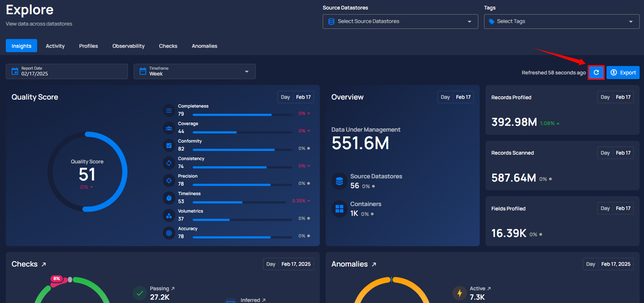Image resolution: width=644 pixels, height=303 pixels.
Task: Switch to the Checks tab
Action: point(168,46)
